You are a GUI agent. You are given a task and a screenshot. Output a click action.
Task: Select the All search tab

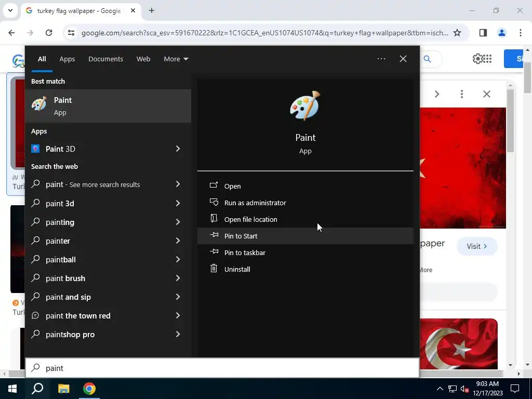click(42, 59)
